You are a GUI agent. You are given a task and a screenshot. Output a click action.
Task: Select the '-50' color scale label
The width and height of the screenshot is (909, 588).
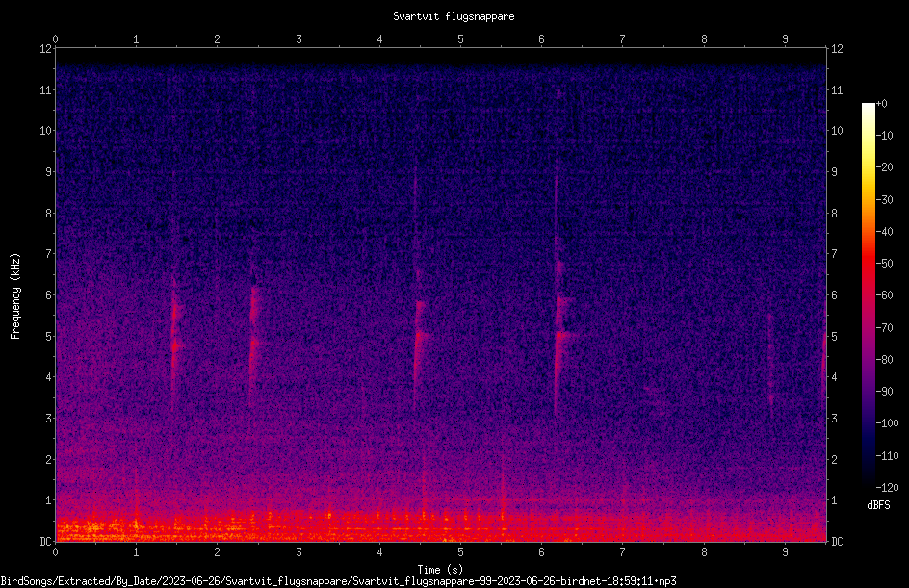click(x=884, y=264)
